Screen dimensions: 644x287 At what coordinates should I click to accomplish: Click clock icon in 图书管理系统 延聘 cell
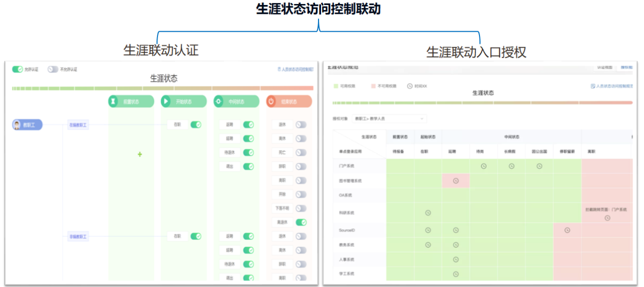point(456,181)
